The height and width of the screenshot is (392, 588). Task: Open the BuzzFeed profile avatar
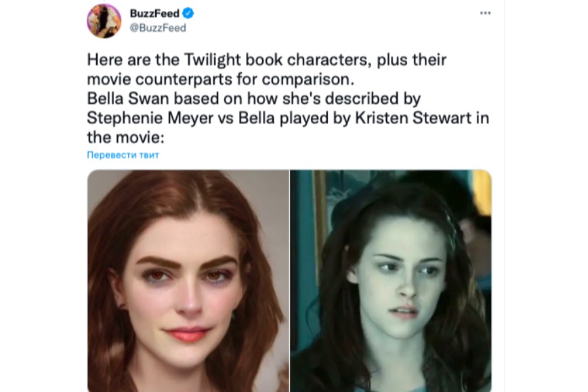coord(104,21)
